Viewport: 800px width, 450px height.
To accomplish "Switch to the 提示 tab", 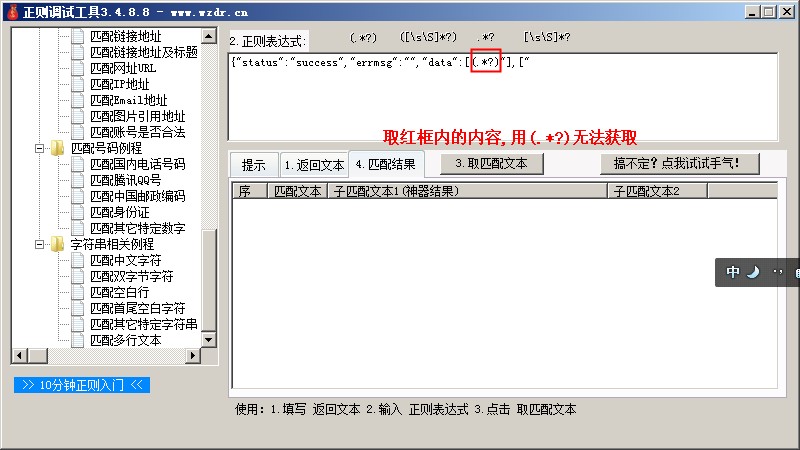I will 254,165.
